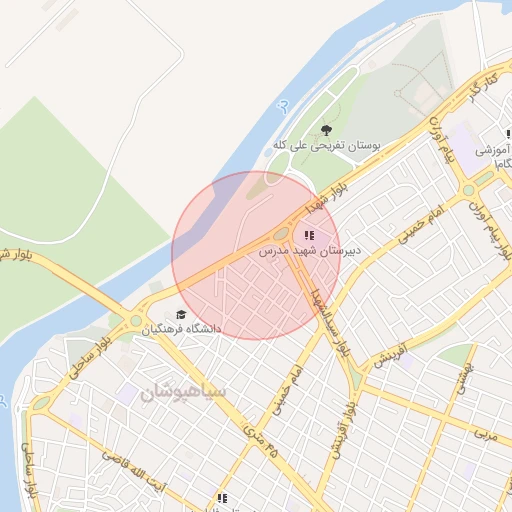
Task: Click the school icon near آموزشی label at right edge
Action: click(x=509, y=134)
